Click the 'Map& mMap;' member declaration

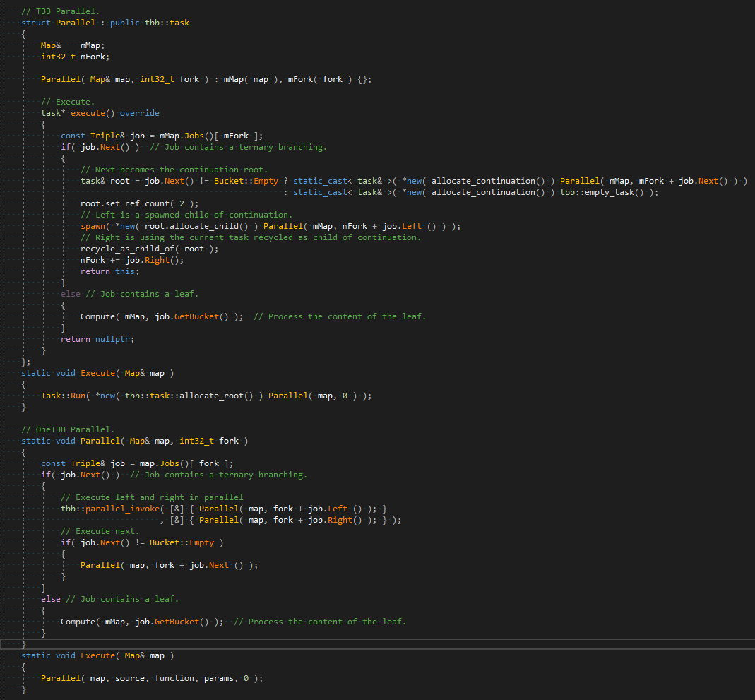click(x=73, y=45)
